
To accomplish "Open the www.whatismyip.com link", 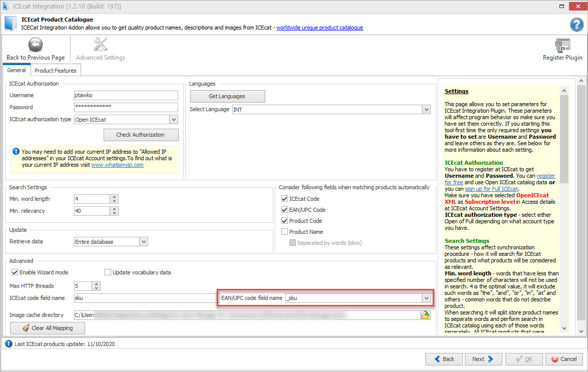I will click(x=118, y=165).
